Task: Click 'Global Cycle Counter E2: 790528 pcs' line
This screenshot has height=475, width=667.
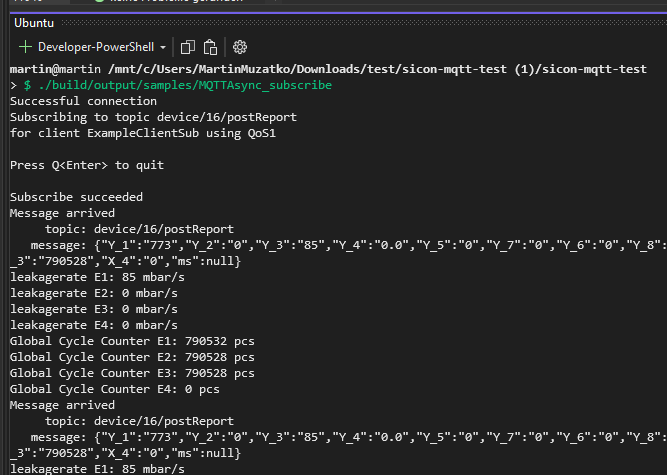Action: [131, 357]
